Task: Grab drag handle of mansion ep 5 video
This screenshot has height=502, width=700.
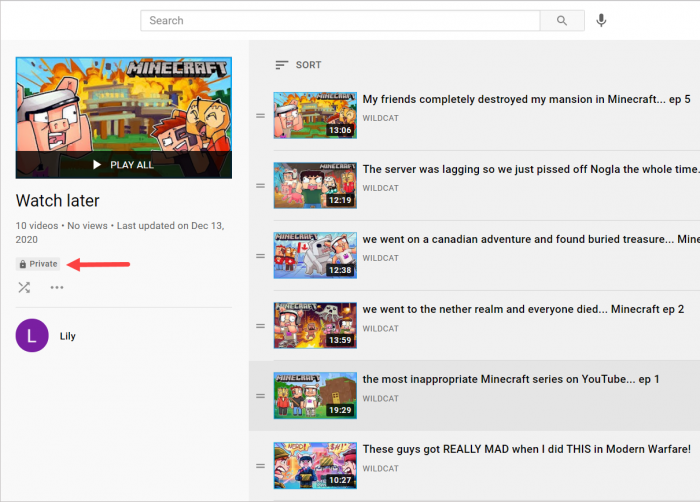Action: 260,116
